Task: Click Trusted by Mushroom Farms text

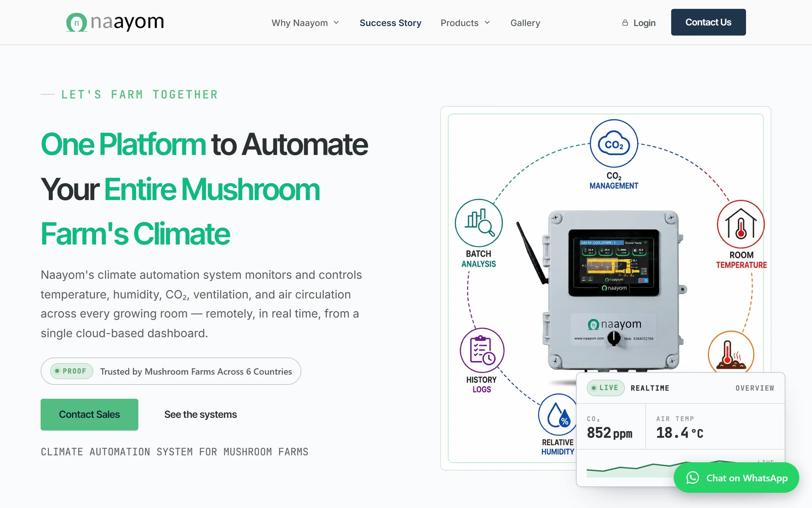Action: click(196, 372)
